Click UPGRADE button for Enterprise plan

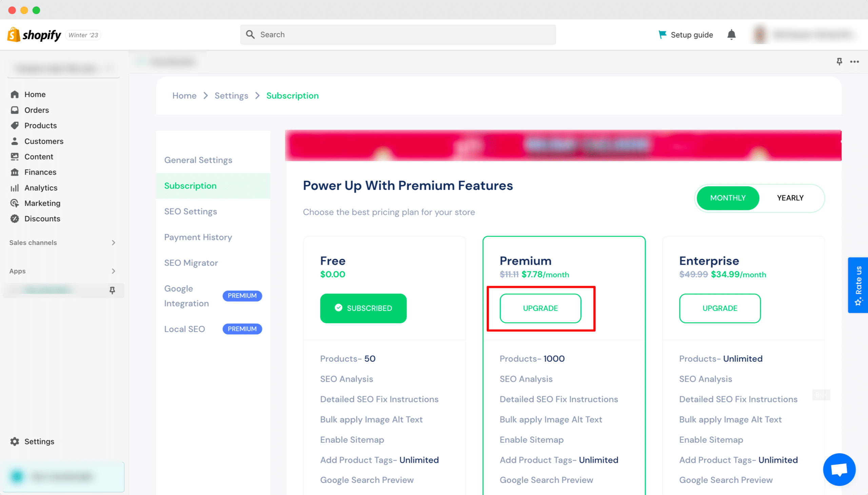pyautogui.click(x=719, y=308)
